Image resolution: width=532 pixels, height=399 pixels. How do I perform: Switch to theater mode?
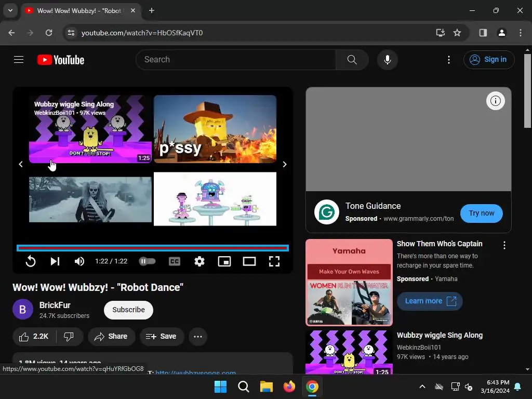click(249, 261)
